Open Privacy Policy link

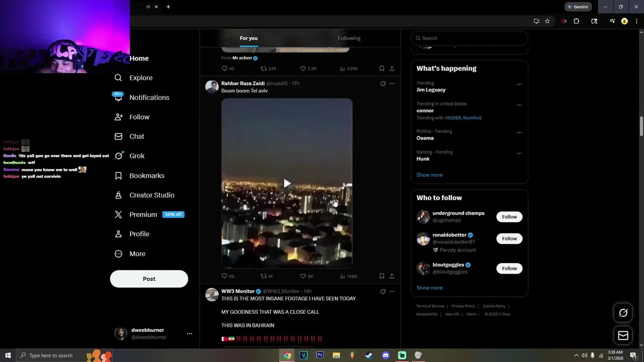pyautogui.click(x=463, y=306)
